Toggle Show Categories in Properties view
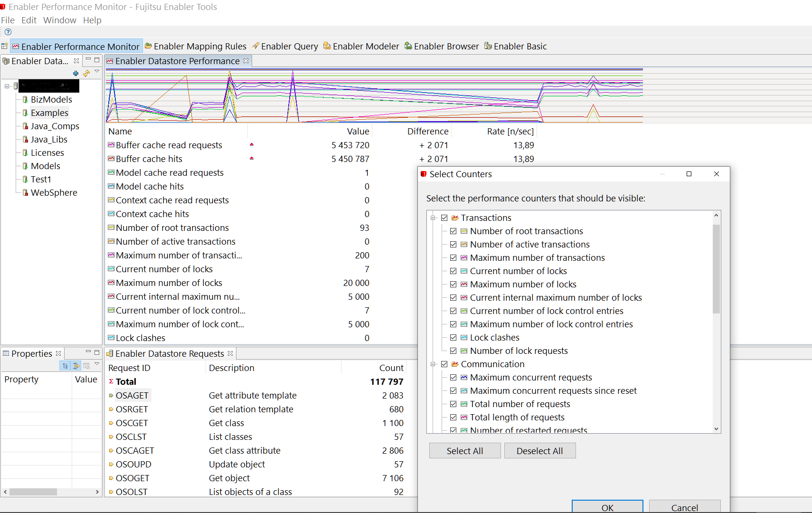 (x=65, y=366)
